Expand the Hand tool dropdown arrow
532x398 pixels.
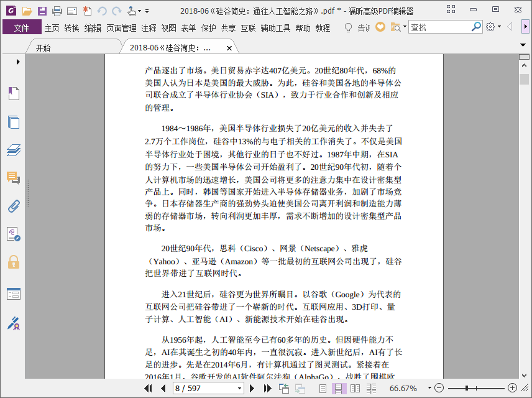pyautogui.click(x=139, y=11)
